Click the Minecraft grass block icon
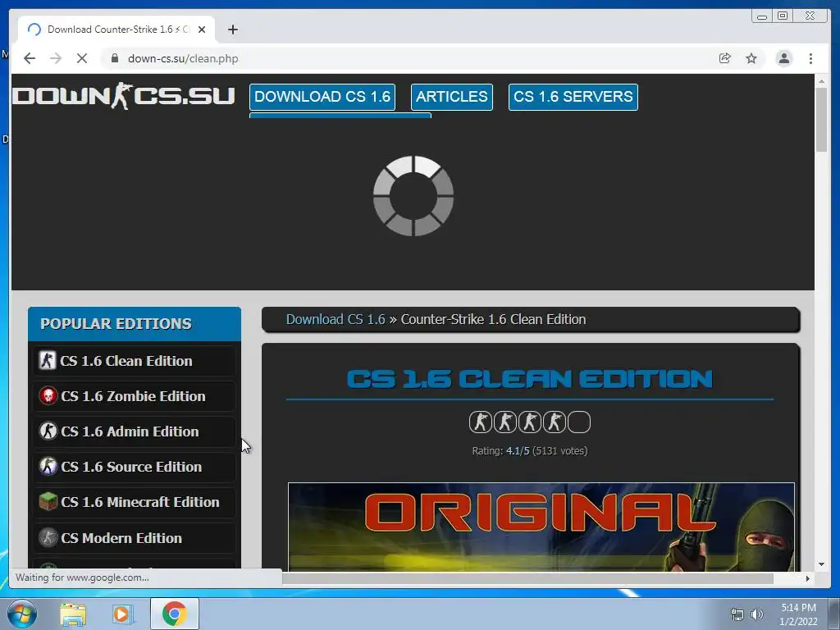The width and height of the screenshot is (840, 630). [x=48, y=502]
